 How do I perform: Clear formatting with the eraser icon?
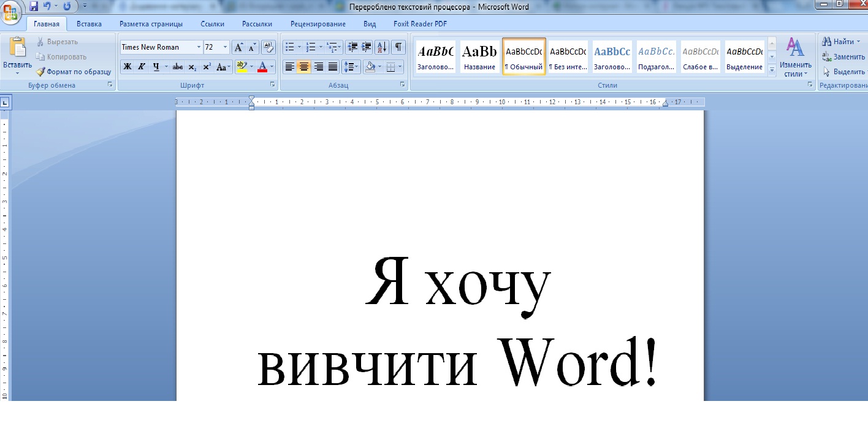[x=268, y=47]
